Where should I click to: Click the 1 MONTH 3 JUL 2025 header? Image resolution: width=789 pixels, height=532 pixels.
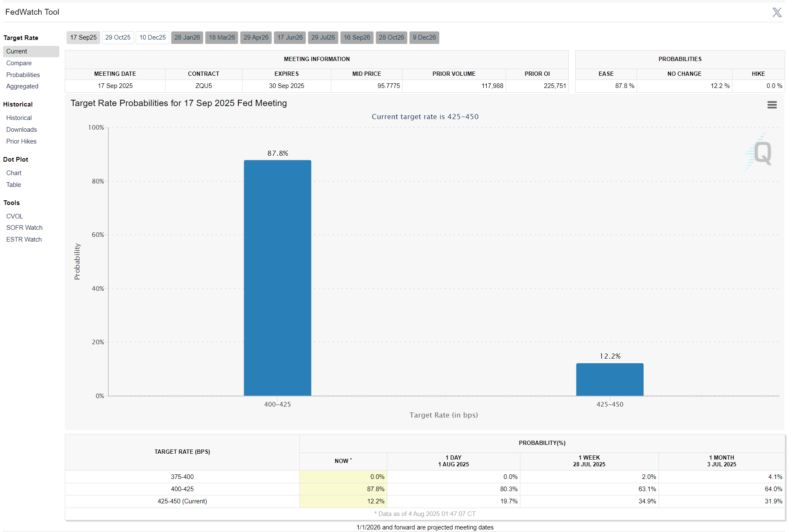click(722, 461)
